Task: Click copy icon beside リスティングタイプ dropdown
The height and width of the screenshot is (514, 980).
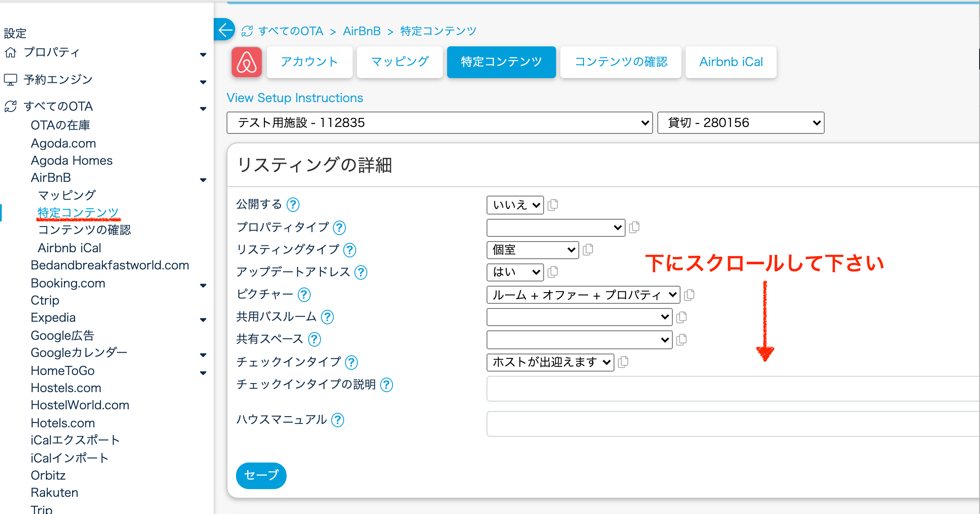Action: 588,250
